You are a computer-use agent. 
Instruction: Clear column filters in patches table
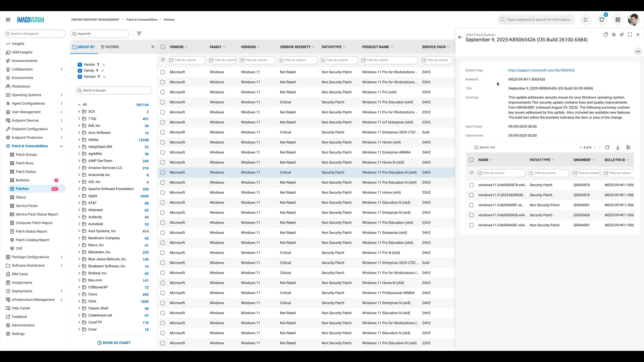pyautogui.click(x=163, y=60)
